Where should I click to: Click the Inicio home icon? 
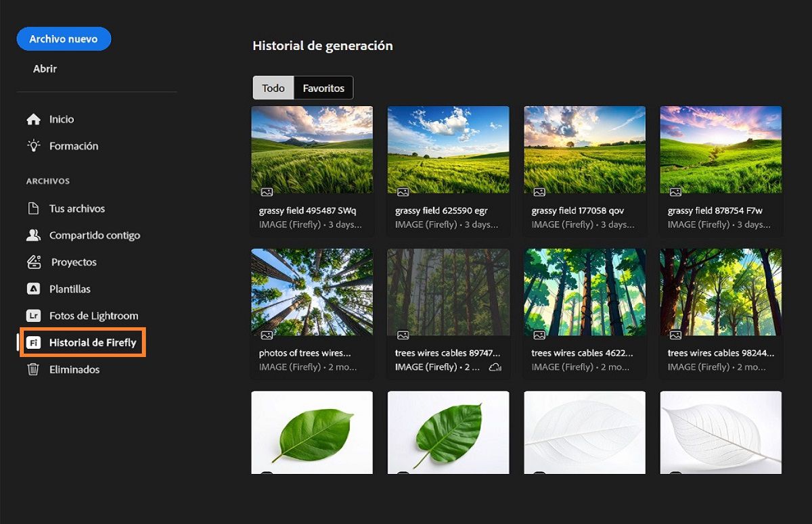(33, 119)
